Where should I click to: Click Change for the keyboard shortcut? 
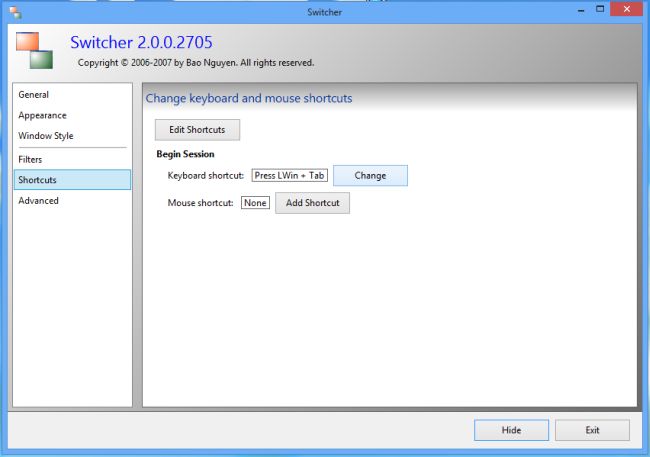click(370, 175)
